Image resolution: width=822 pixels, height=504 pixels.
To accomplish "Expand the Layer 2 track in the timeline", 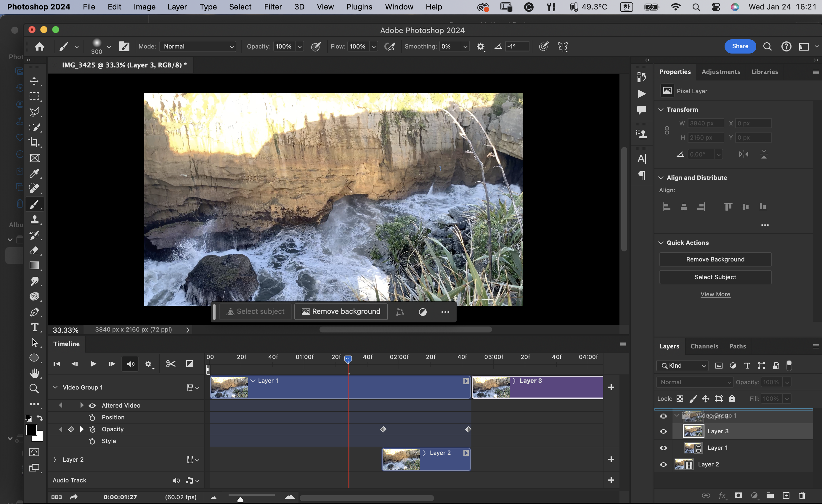I will pos(55,460).
